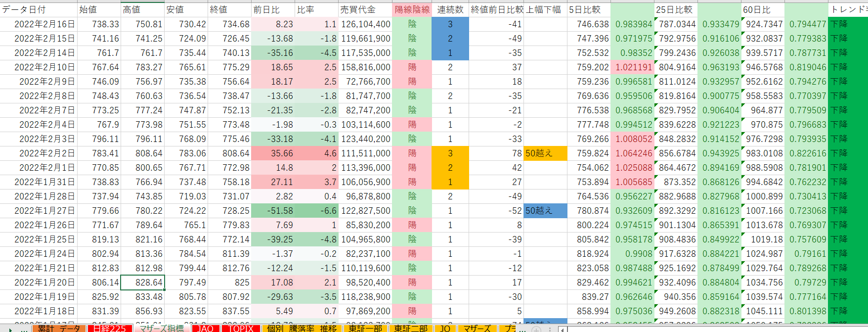Open the TOPIX sheet tab

[x=241, y=329]
